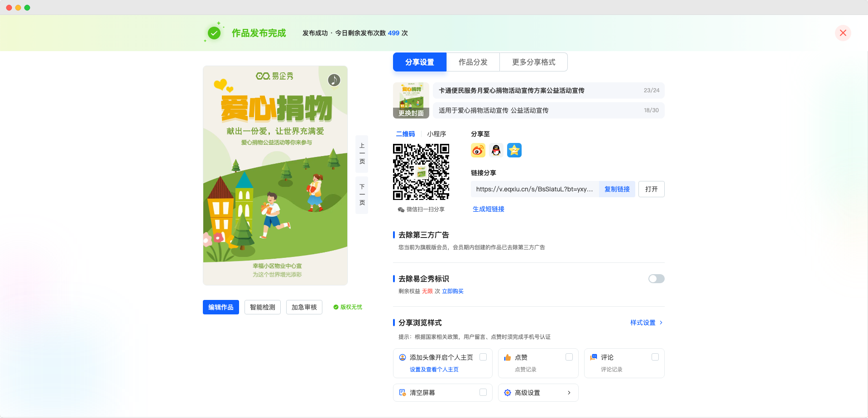Switch to 分享设置 tab

point(420,62)
